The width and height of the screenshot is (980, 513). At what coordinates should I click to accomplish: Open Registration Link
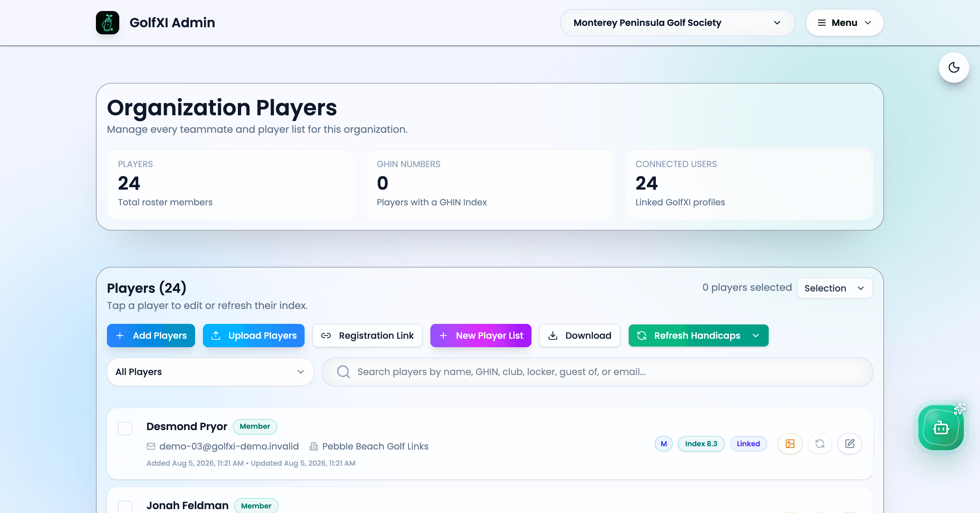point(367,336)
